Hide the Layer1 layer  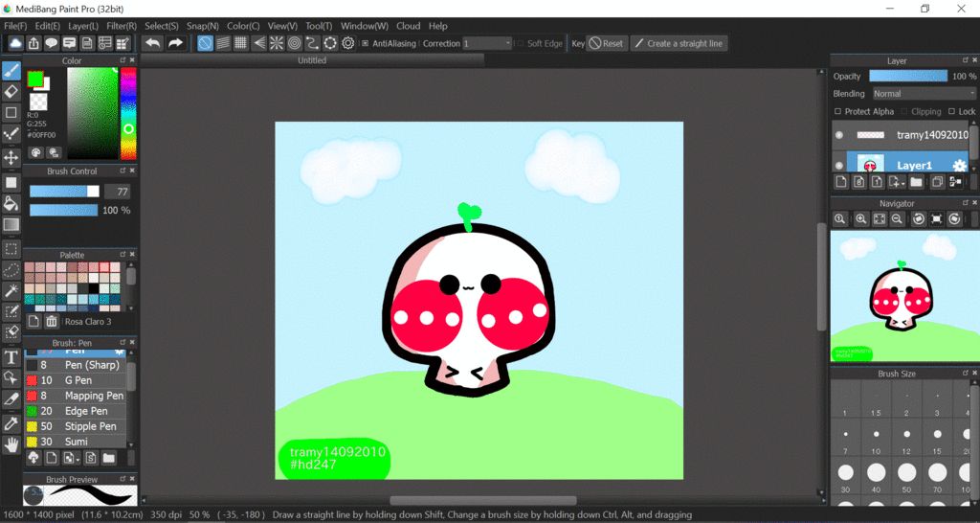point(839,167)
